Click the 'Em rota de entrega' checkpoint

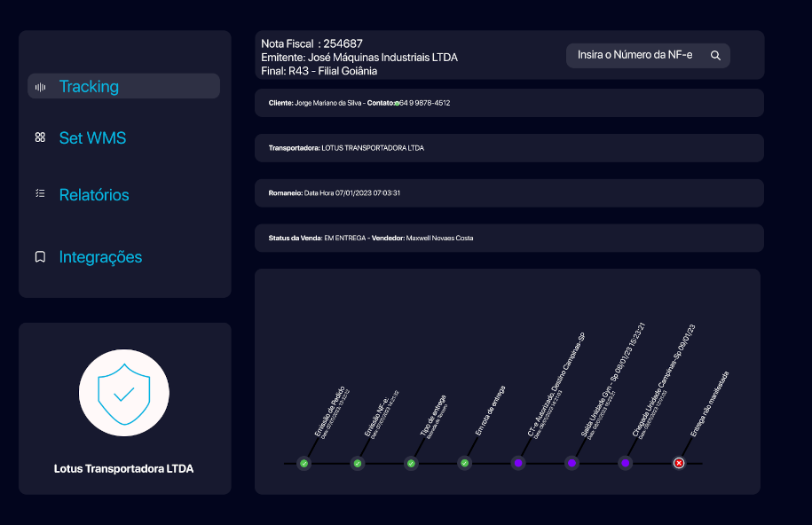tap(464, 463)
